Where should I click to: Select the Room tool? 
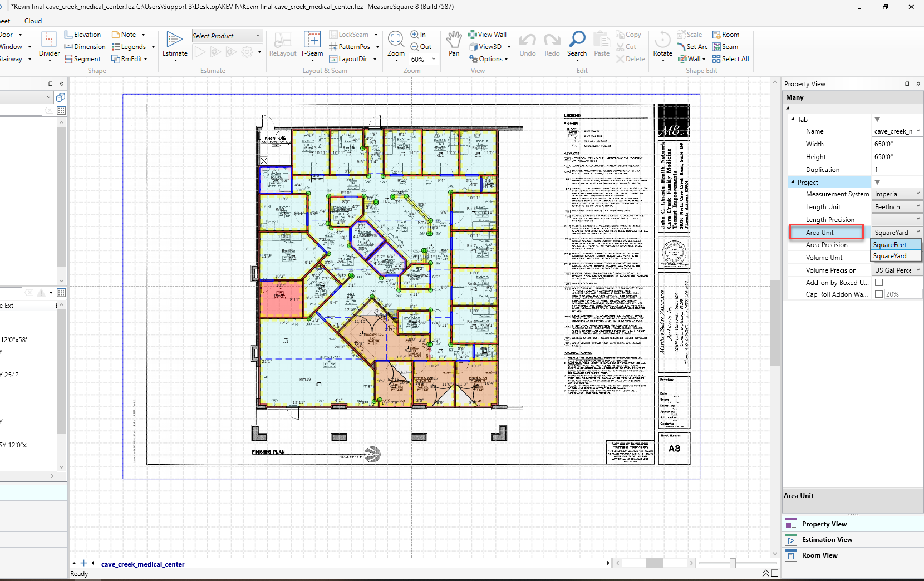click(726, 35)
